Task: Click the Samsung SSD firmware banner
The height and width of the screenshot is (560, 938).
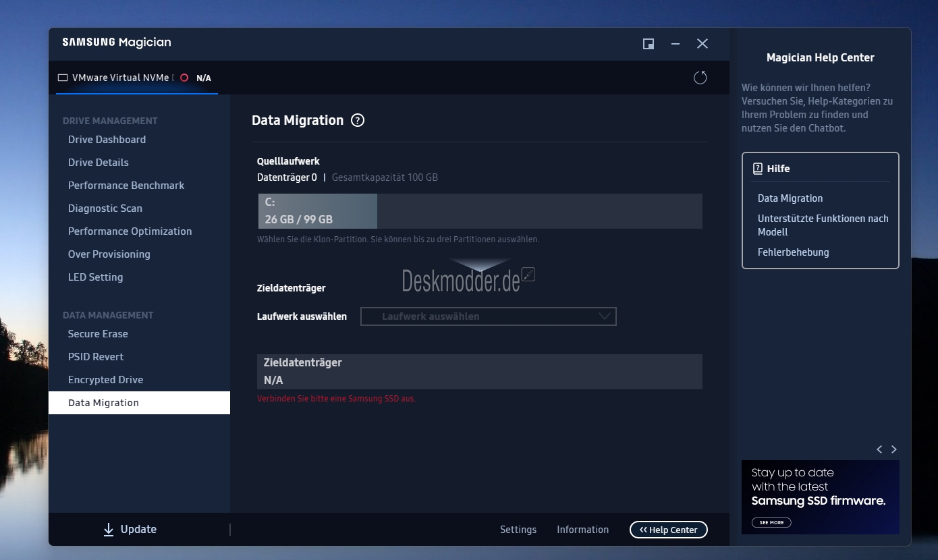Action: [x=821, y=497]
